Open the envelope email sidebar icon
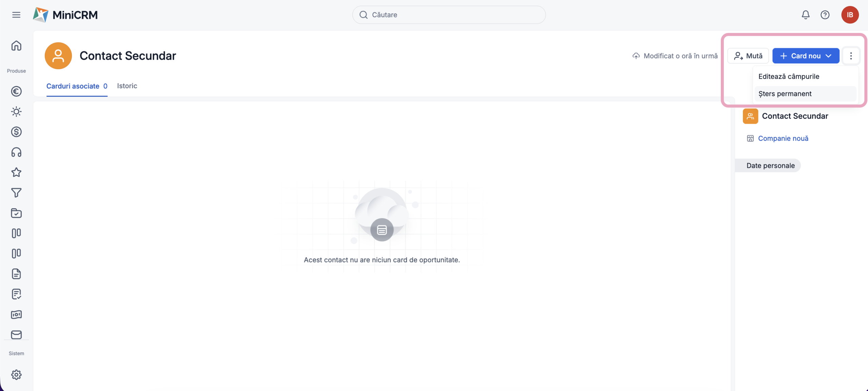Screen dimensions: 868x391 [x=16, y=335]
